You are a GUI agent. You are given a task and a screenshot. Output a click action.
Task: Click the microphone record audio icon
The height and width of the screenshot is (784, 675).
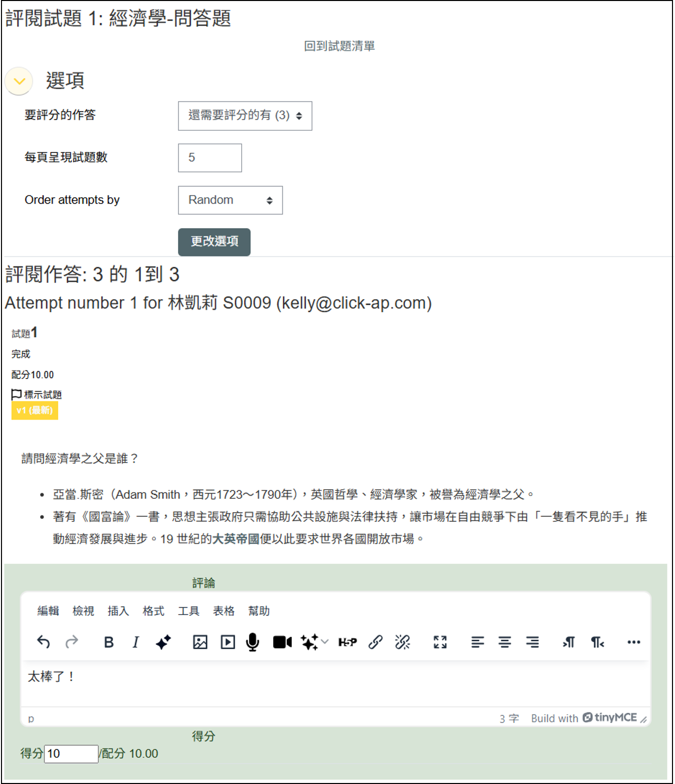(x=253, y=642)
